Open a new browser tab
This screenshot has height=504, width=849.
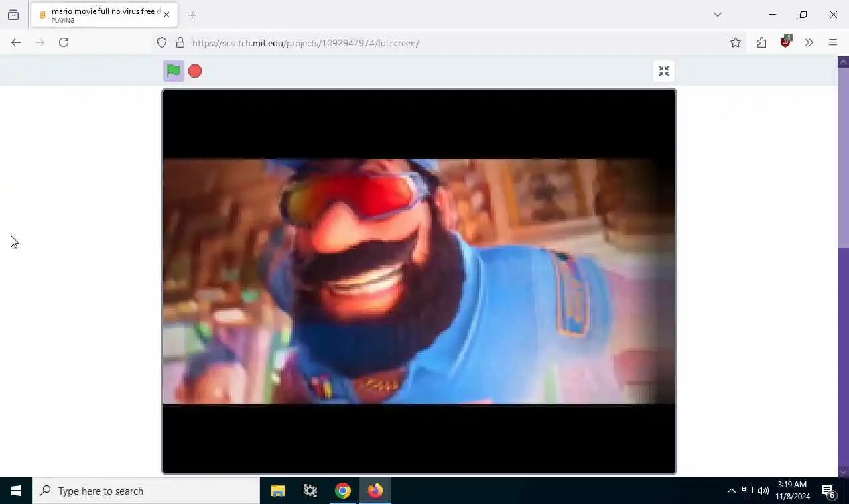point(192,15)
